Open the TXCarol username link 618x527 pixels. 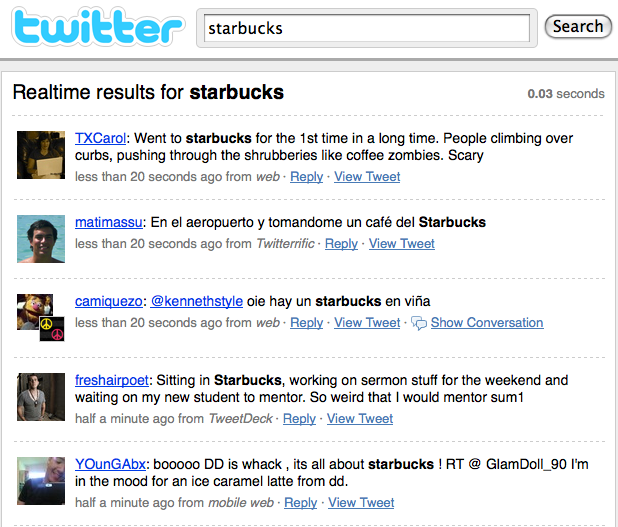(101, 138)
